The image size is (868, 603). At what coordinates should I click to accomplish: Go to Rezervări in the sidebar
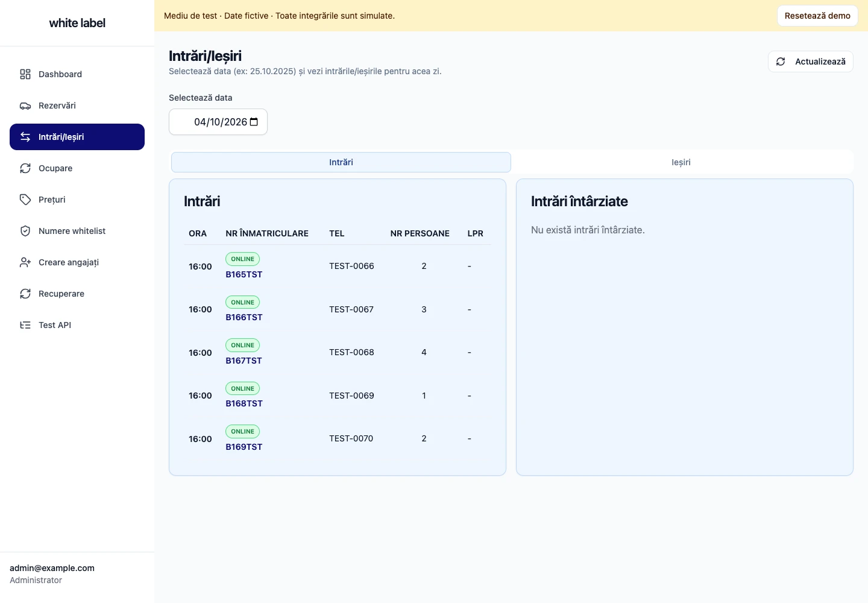77,106
